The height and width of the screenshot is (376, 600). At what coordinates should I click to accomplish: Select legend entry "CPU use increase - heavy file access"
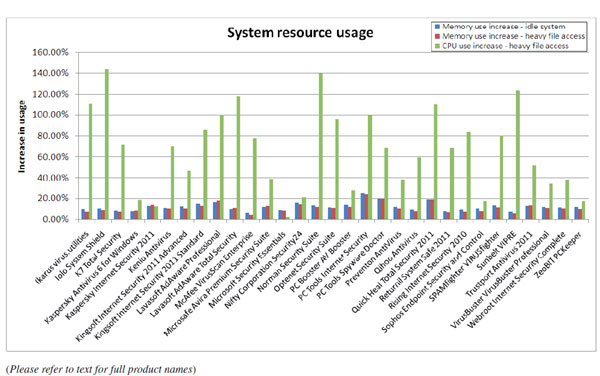pyautogui.click(x=505, y=46)
